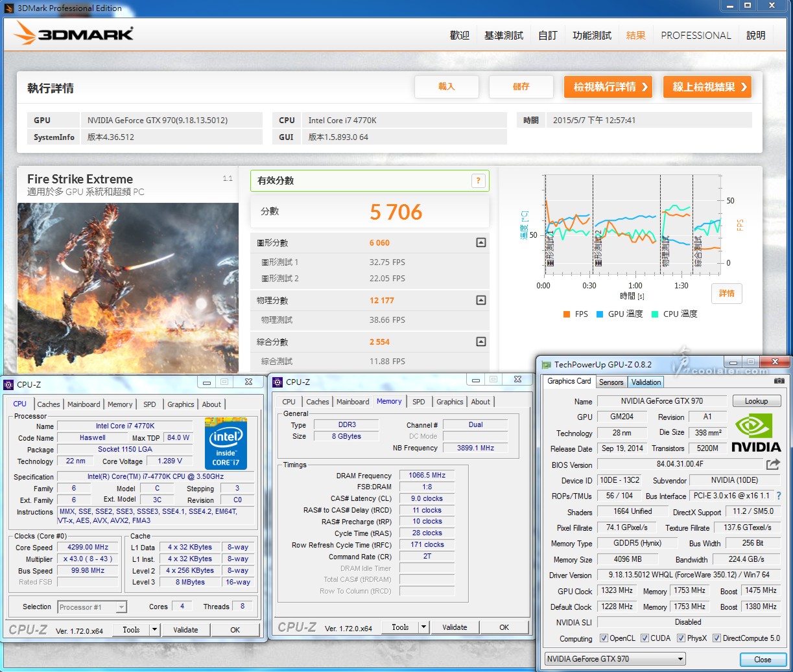The image size is (793, 672).
Task: Click the Close button in GPU-Z
Action: click(x=763, y=660)
